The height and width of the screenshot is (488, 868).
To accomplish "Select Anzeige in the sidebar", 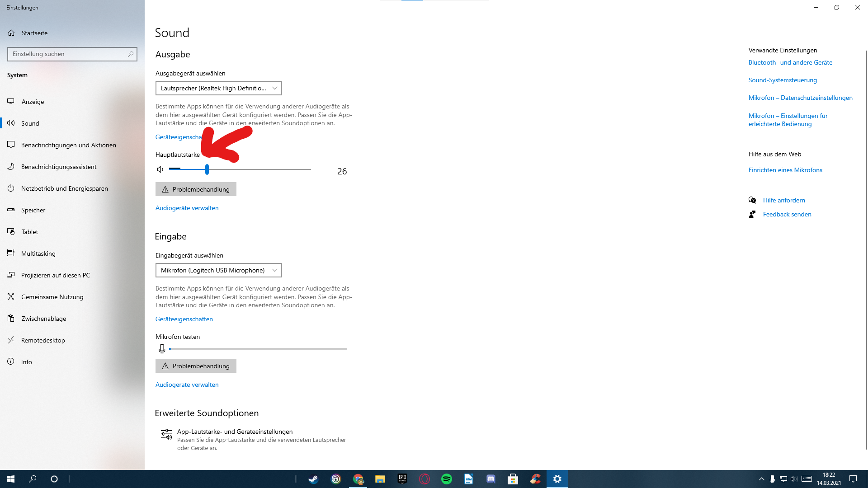I will tap(33, 102).
